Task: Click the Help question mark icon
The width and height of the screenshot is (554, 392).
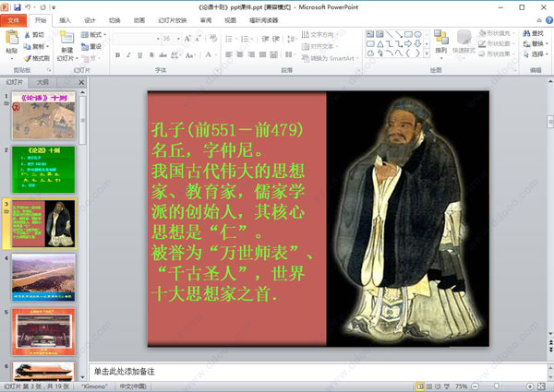Action: pyautogui.click(x=549, y=20)
